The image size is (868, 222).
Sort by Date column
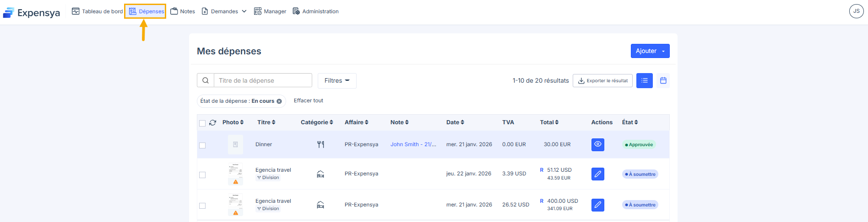455,122
